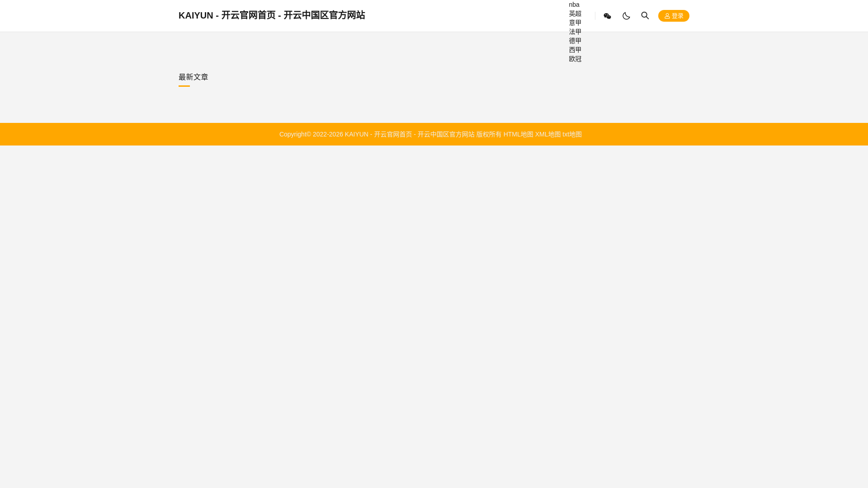The image size is (868, 488).
Task: Select the 法甲 menu item
Action: coord(575,32)
